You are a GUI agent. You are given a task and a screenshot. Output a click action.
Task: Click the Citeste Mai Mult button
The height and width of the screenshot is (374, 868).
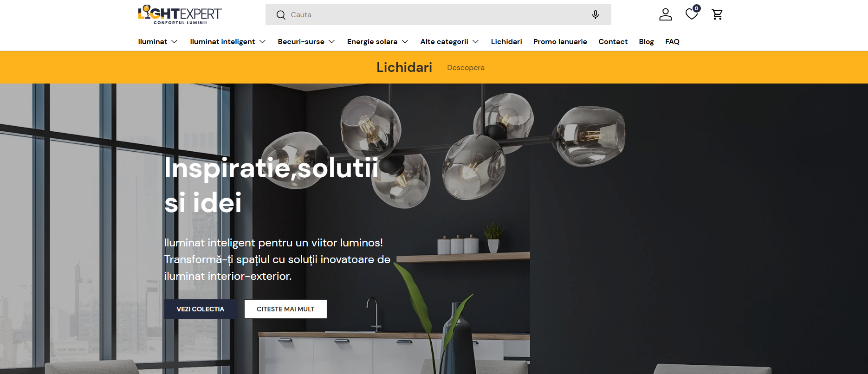click(285, 309)
